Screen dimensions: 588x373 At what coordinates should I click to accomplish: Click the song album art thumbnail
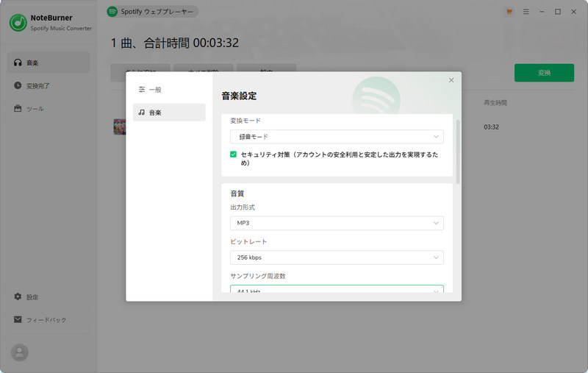120,127
